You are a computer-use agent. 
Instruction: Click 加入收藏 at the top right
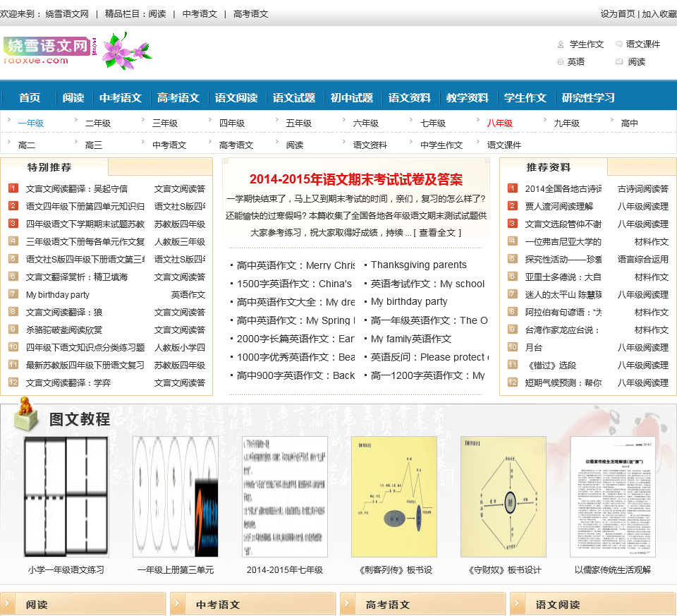(x=659, y=14)
